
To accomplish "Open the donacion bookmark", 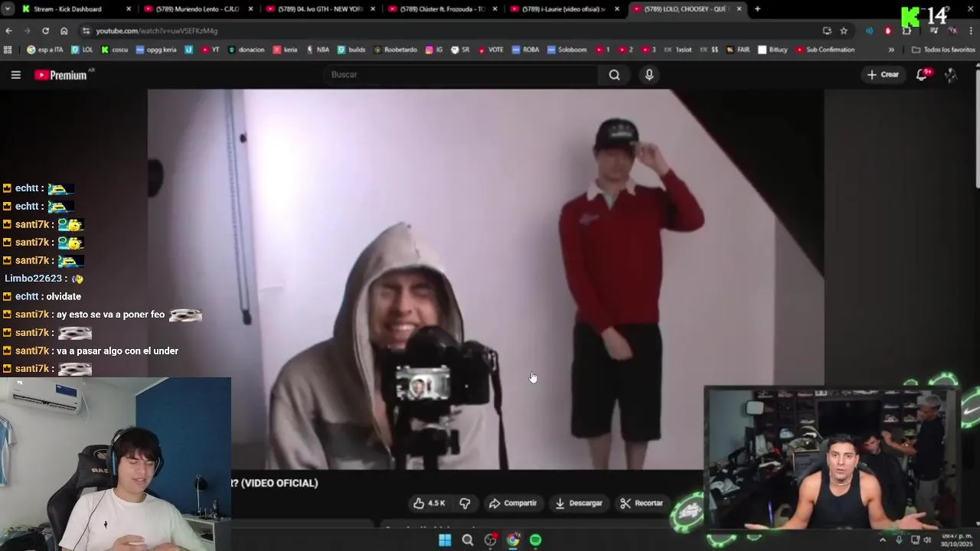I will tap(246, 50).
